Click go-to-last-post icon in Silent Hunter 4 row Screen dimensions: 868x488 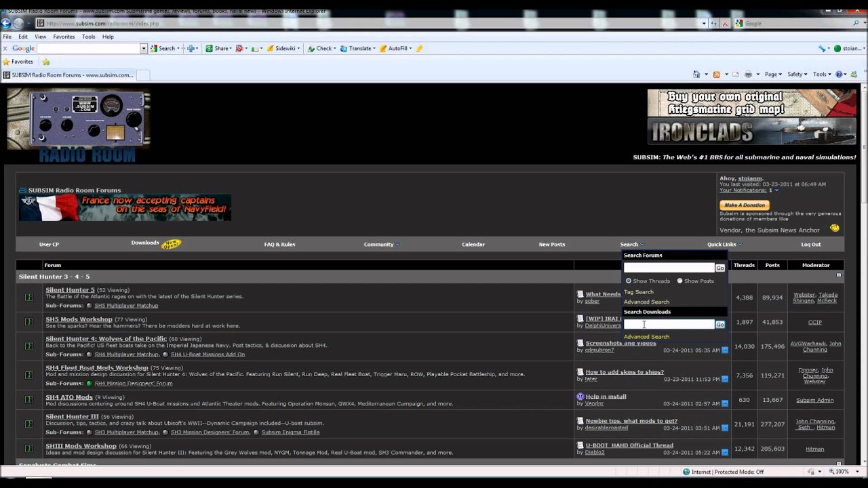coord(724,350)
